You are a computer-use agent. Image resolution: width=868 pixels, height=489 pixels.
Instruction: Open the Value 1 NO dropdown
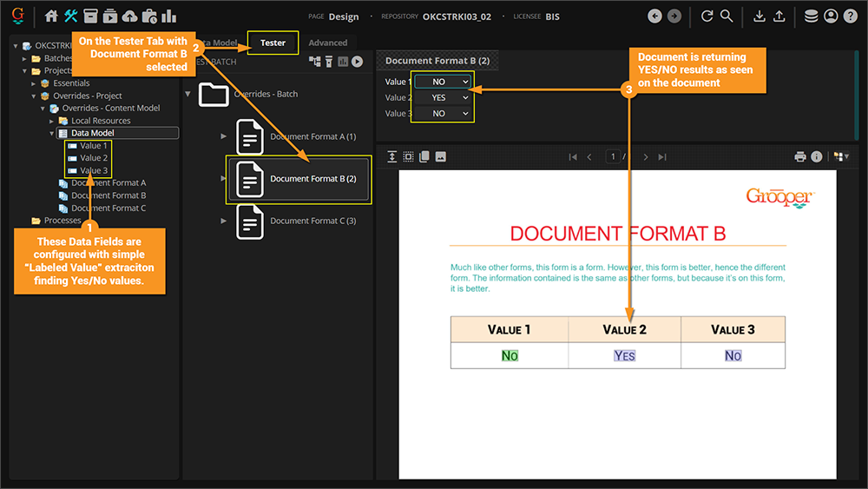[444, 82]
